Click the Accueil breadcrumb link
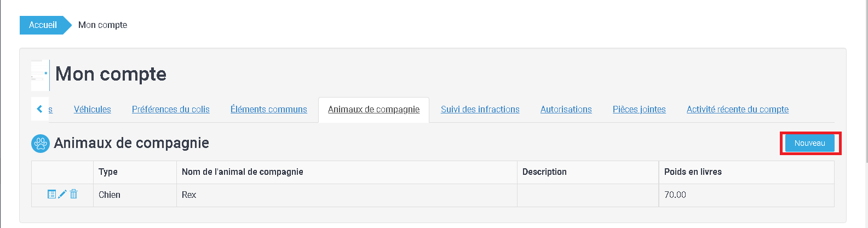 coord(43,25)
